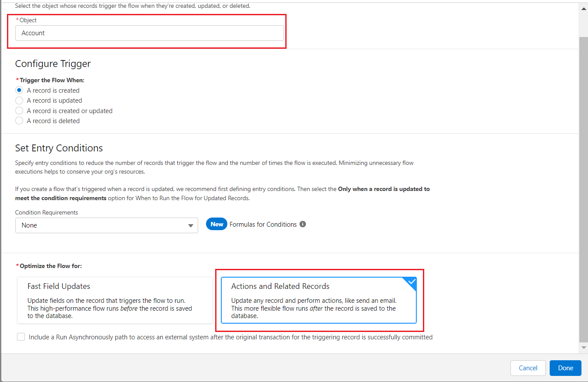This screenshot has width=588, height=382.
Task: Select 'A record is created or updated' option
Action: (x=19, y=111)
